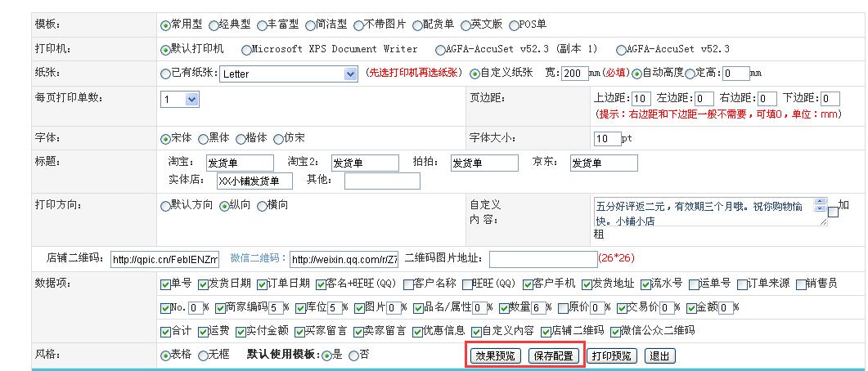
Task: Select the 已有纸张 paper radio option
Action: 165,74
